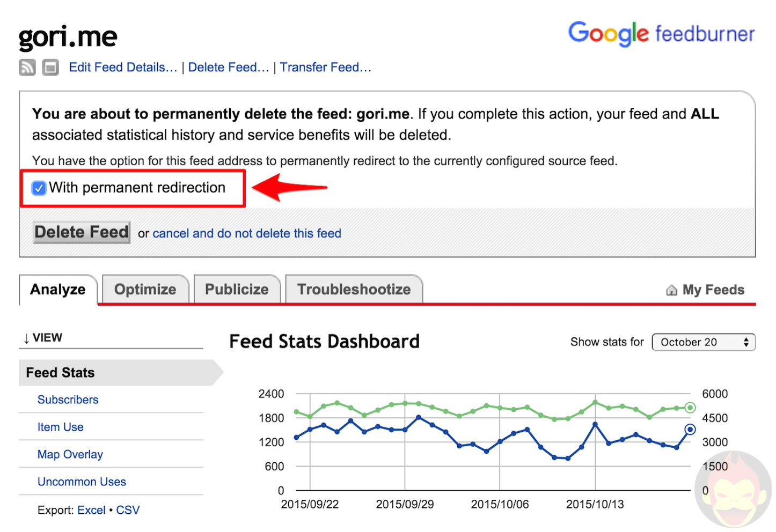The height and width of the screenshot is (532, 776).
Task: Open Edit Feed Details link
Action: (123, 68)
